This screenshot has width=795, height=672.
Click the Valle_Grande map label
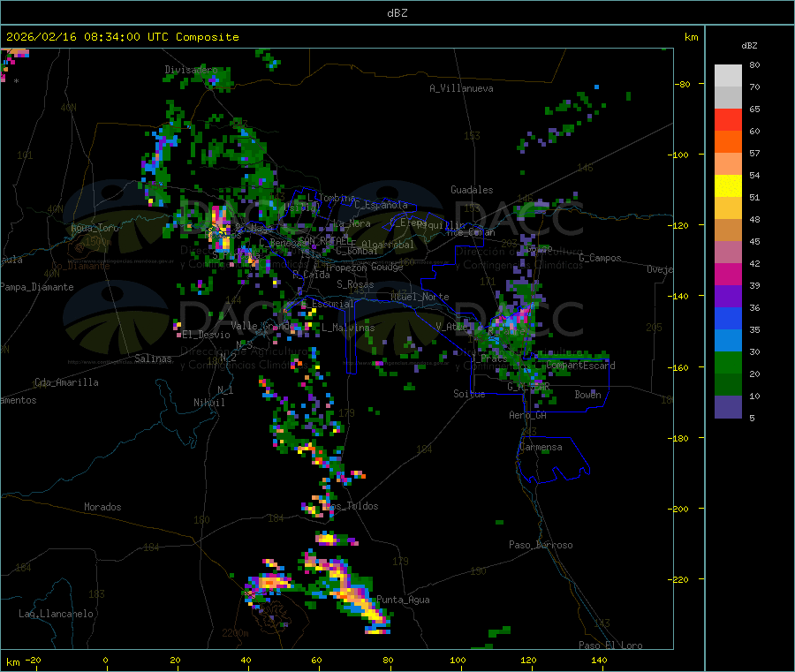pyautogui.click(x=261, y=325)
